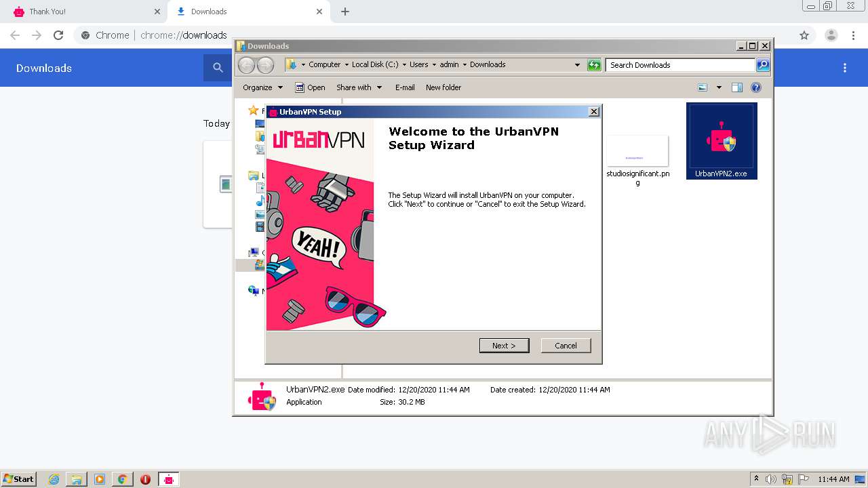Focus the Search Downloads field
The width and height of the screenshot is (868, 488).
(x=680, y=65)
